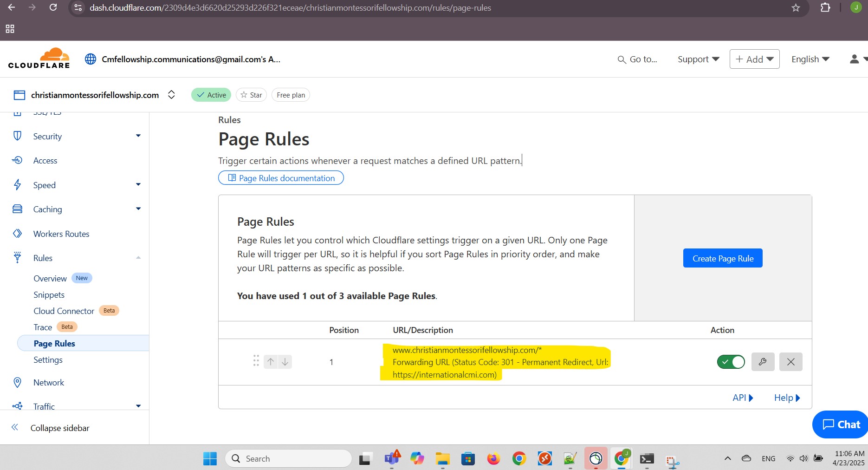
Task: Click the site information icon in address bar
Action: [x=78, y=7]
